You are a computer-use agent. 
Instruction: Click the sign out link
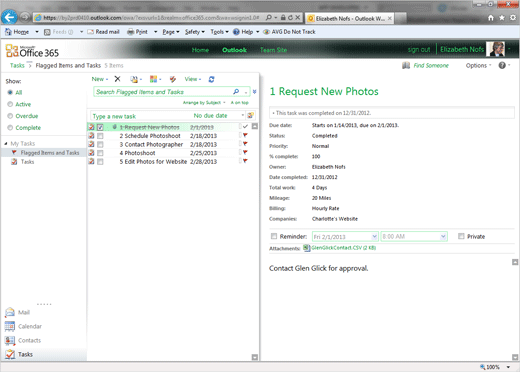point(419,50)
